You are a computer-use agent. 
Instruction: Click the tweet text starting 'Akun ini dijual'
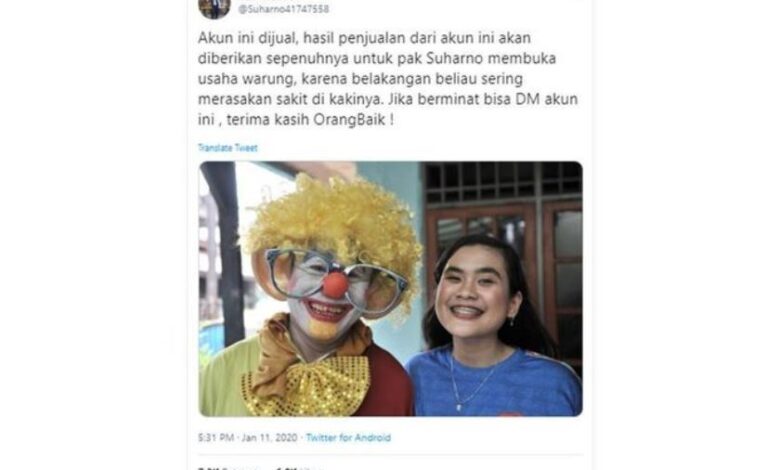(388, 79)
